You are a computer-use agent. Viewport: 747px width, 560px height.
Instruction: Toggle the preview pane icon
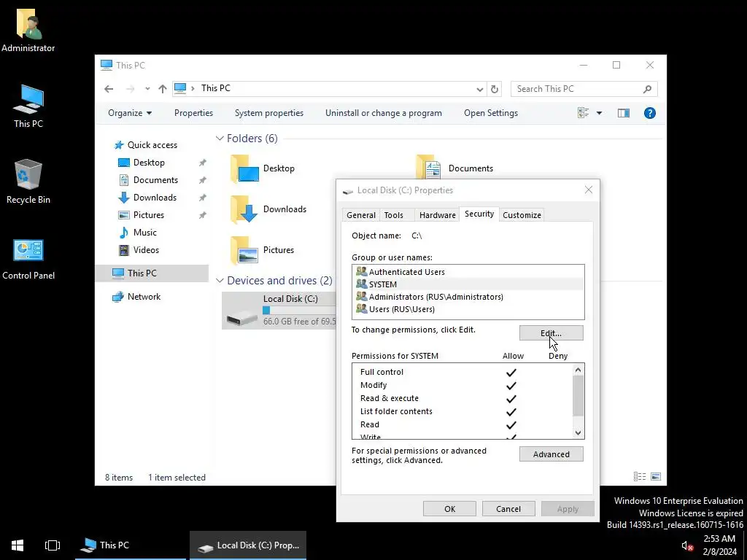click(624, 113)
